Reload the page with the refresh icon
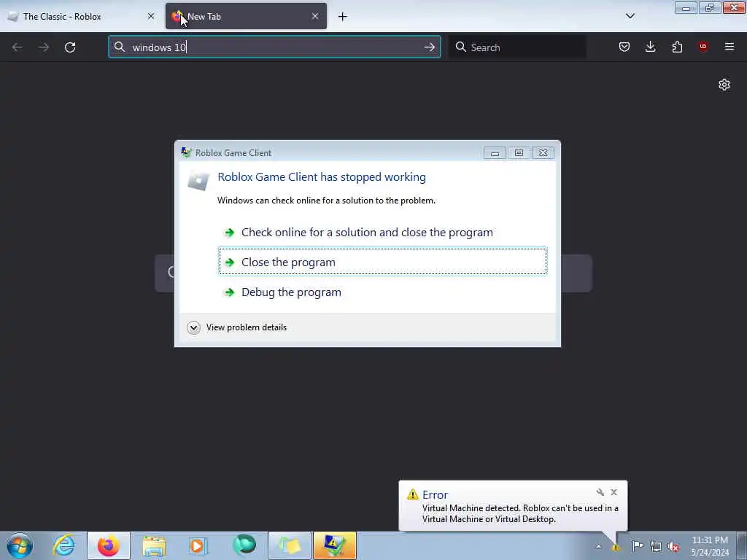747x560 pixels. point(70,47)
